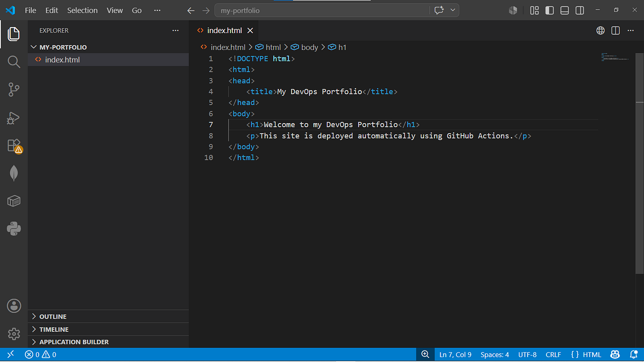
Task: Expand the OUTLINE section
Action: [109, 317]
